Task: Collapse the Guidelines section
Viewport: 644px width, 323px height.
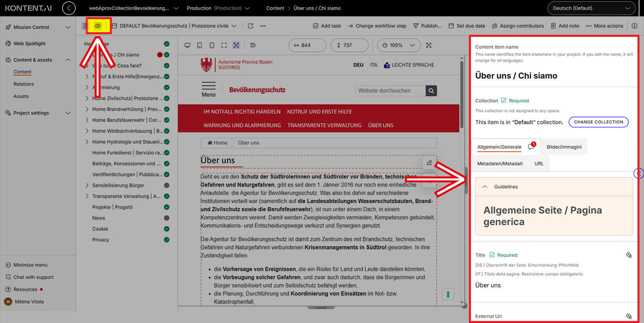Action: [x=485, y=186]
